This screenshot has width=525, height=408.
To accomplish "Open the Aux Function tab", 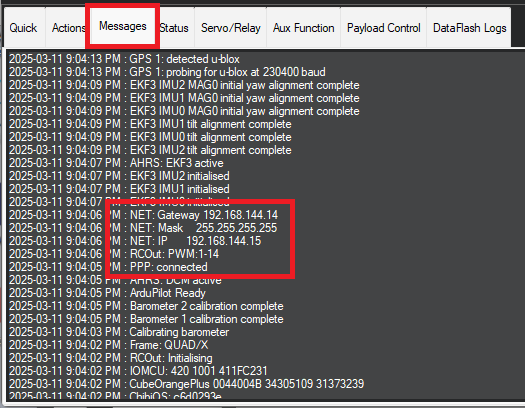I will click(x=303, y=28).
